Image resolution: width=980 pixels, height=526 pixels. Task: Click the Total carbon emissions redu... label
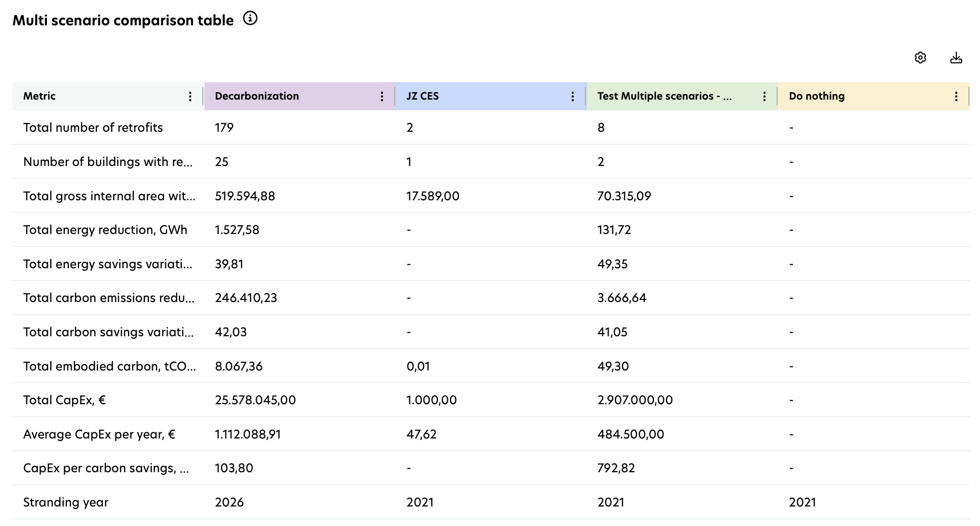click(109, 298)
